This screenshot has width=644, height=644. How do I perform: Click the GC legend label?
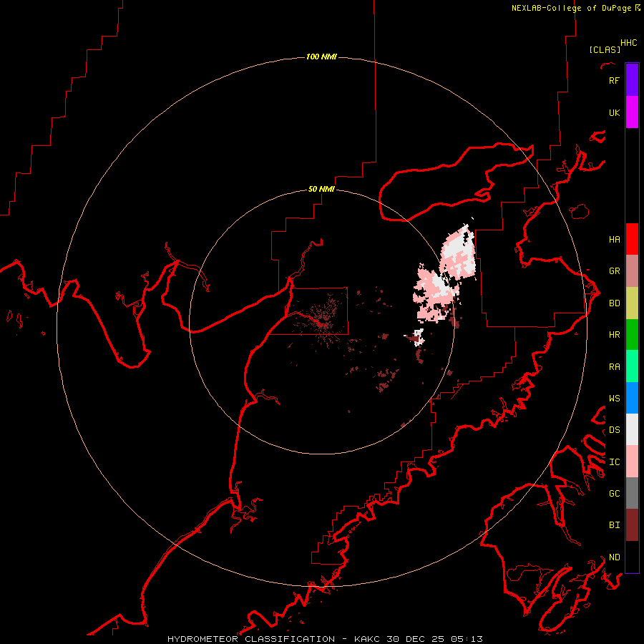click(614, 494)
